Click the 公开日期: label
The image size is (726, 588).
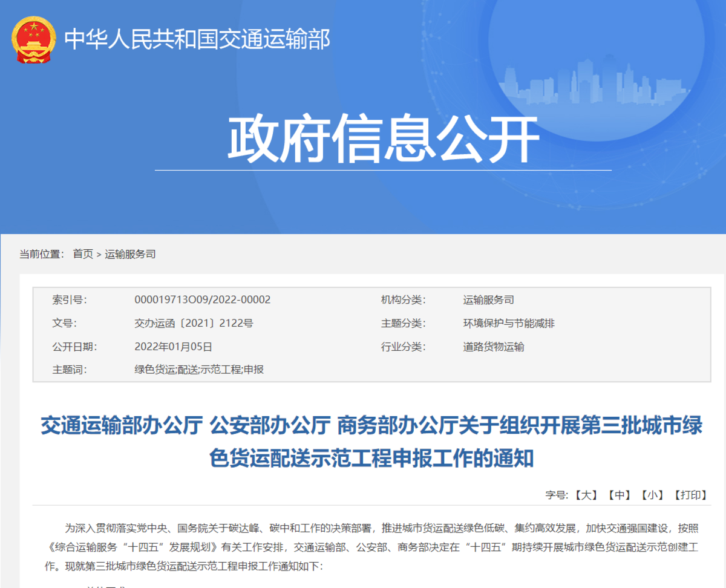74,347
